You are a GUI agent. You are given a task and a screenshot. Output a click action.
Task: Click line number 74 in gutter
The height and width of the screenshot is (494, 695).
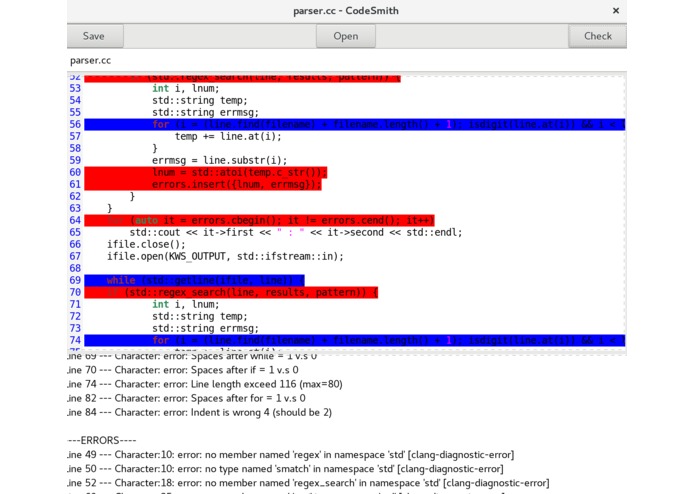coord(75,340)
